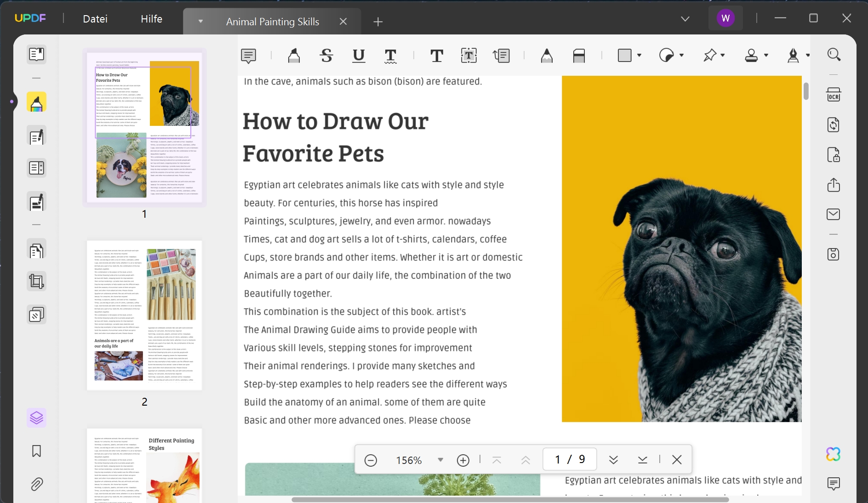Go to the next page arrow

[613, 460]
